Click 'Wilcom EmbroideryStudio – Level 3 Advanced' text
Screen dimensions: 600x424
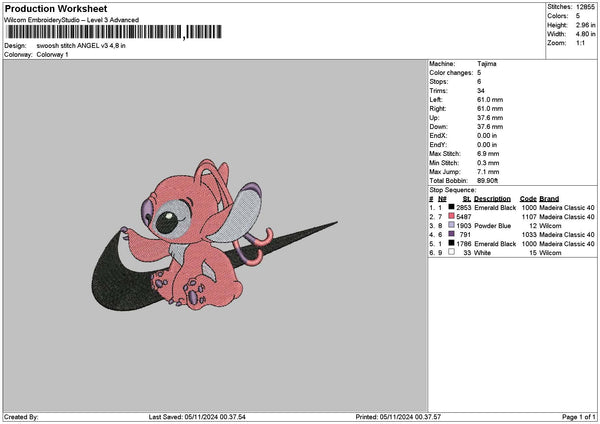(x=72, y=20)
